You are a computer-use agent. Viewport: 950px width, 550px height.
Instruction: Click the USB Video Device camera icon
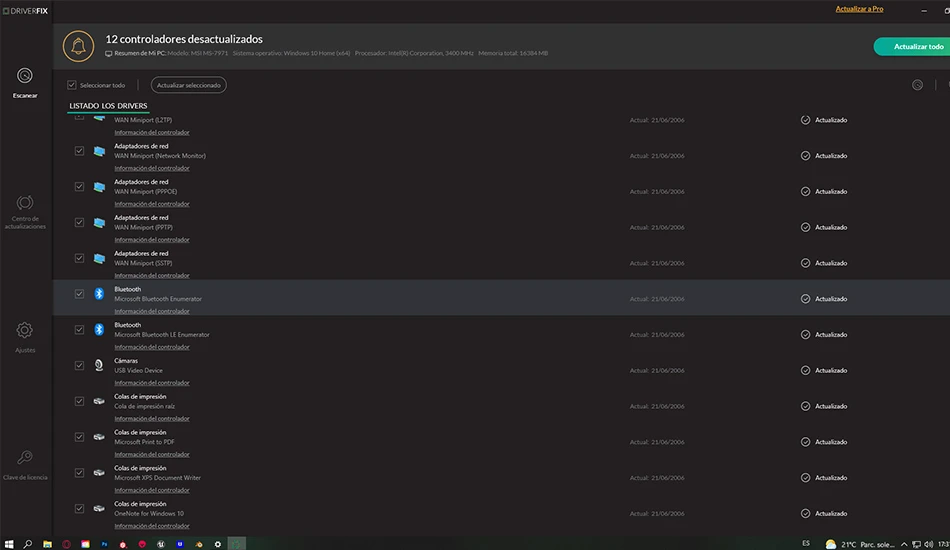(x=99, y=365)
